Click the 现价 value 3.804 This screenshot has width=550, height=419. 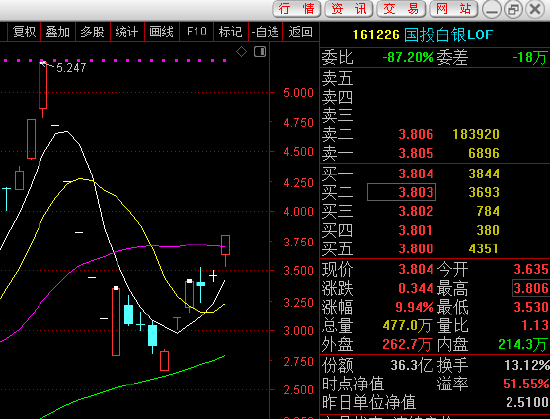(416, 269)
